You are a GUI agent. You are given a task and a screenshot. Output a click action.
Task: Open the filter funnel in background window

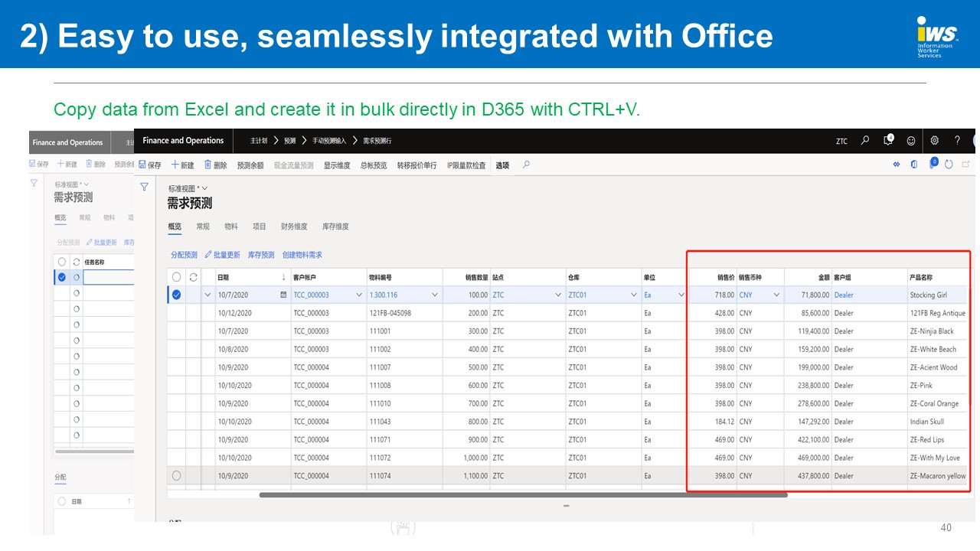click(x=34, y=183)
